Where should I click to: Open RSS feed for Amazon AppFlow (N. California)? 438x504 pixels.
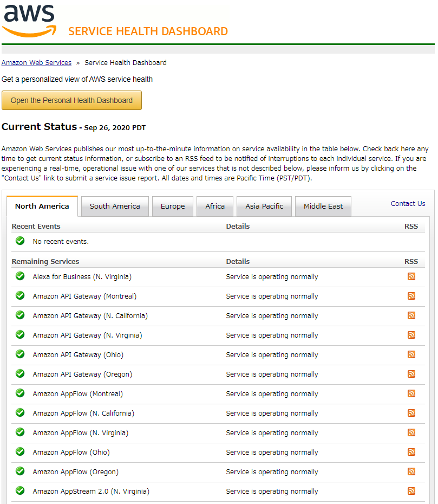pos(411,413)
